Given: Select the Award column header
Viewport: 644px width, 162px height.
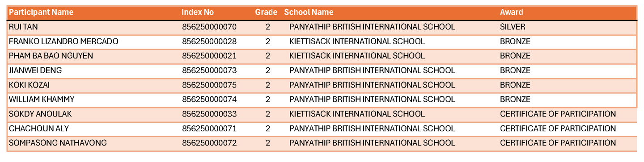Looking at the screenshot, I should tap(511, 12).
